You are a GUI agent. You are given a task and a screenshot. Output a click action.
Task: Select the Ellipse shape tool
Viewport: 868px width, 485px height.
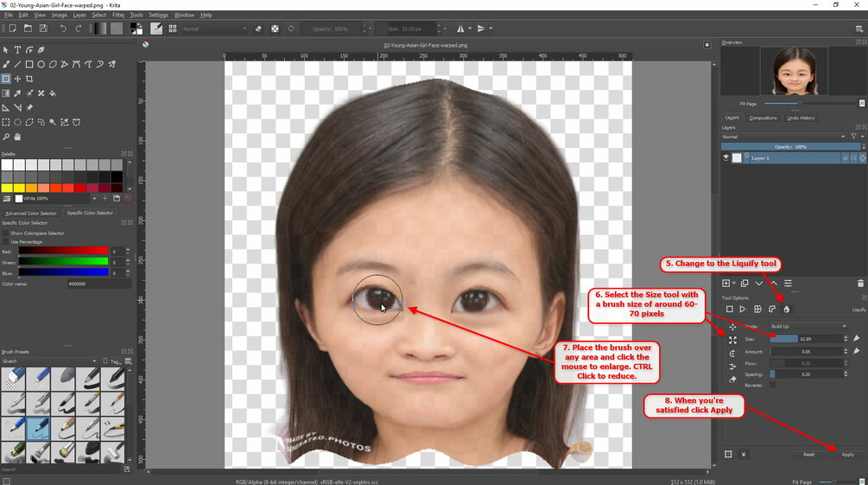(41, 64)
